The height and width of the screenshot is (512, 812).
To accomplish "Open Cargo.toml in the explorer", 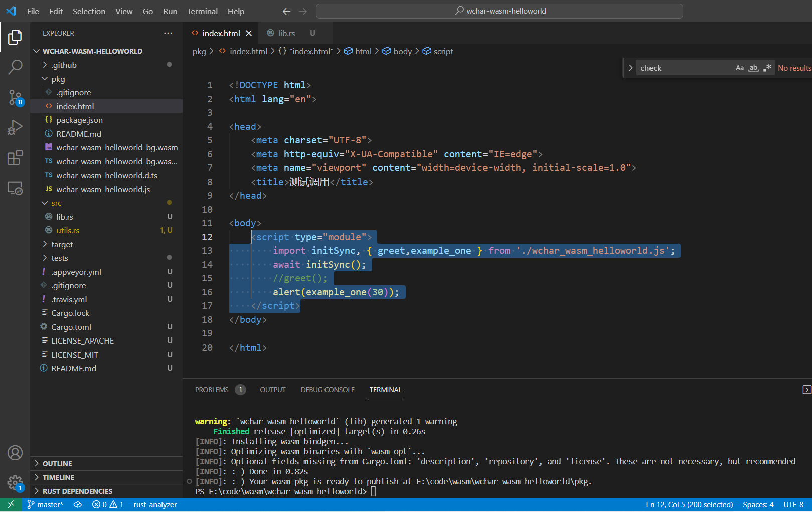I will point(71,327).
